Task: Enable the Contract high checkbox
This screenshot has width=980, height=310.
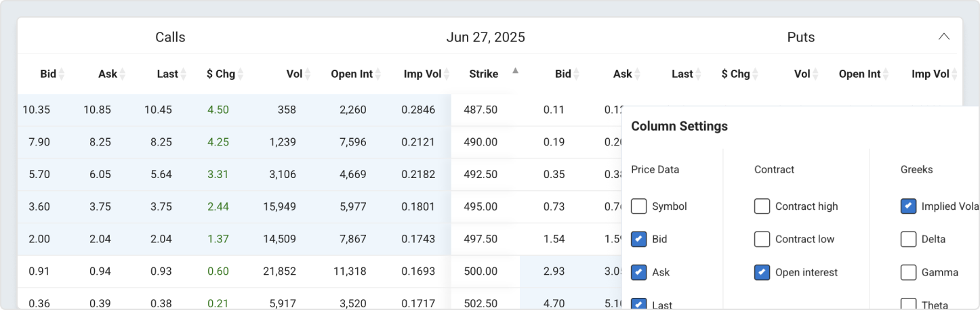Action: pos(762,206)
